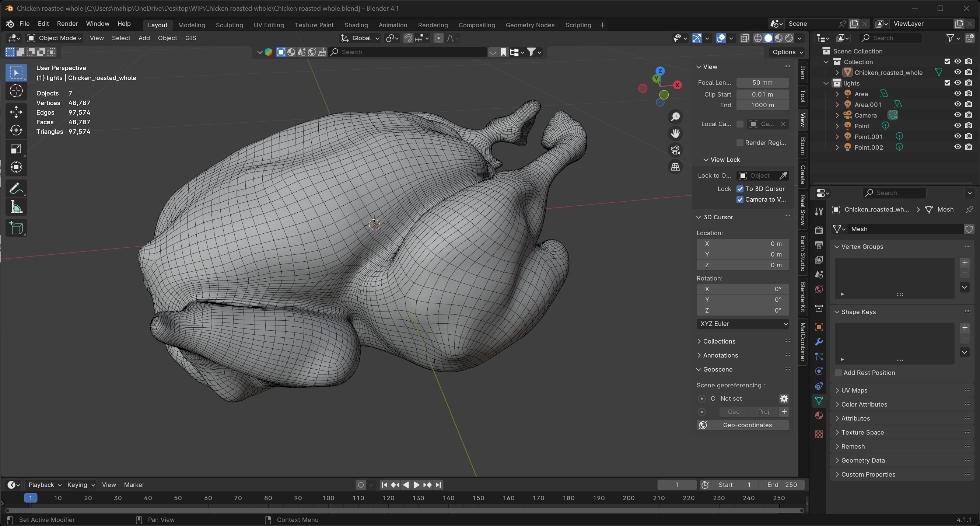
Task: Enable Render Region checkbox
Action: (740, 143)
